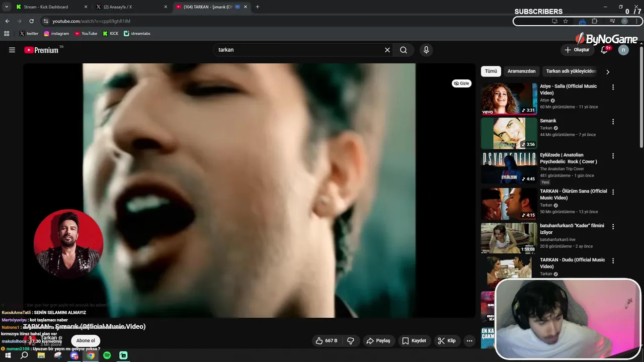The height and width of the screenshot is (362, 644).
Task: Open the YouTube account avatar menu
Action: pos(623,50)
